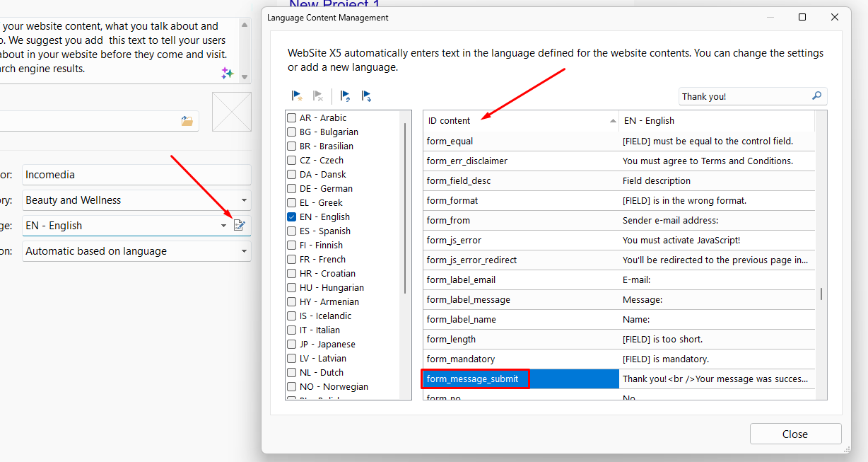Image resolution: width=868 pixels, height=462 pixels.
Task: Click the '[FIELD] is too short.' cell
Action: click(717, 340)
